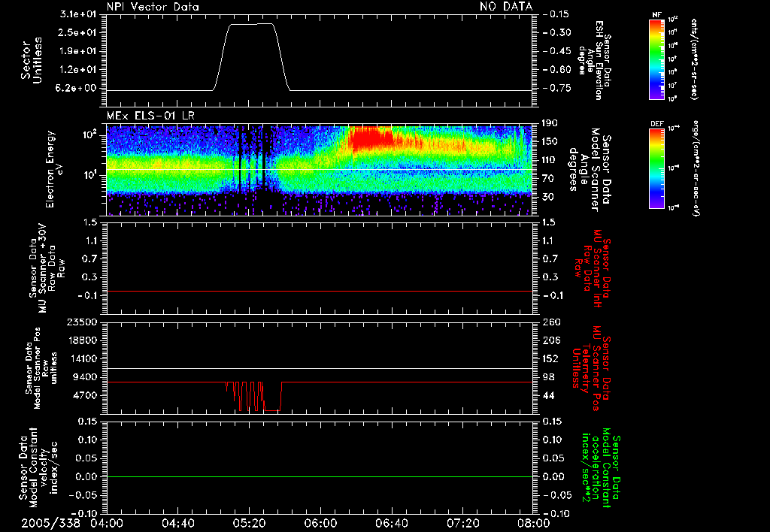Click the -0.05 acceleration axis tick label
Viewport: 770px width, 532px height.
coord(557,495)
